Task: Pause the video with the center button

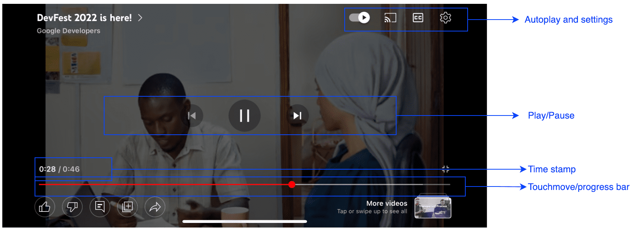Action: pyautogui.click(x=244, y=116)
